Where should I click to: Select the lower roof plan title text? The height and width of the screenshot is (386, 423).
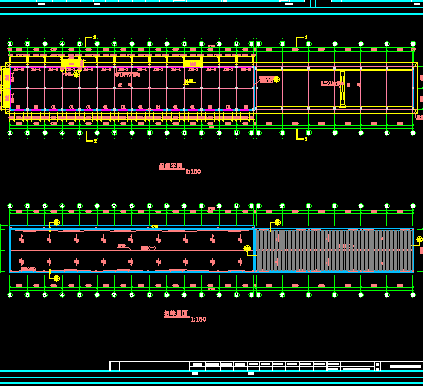[176, 314]
